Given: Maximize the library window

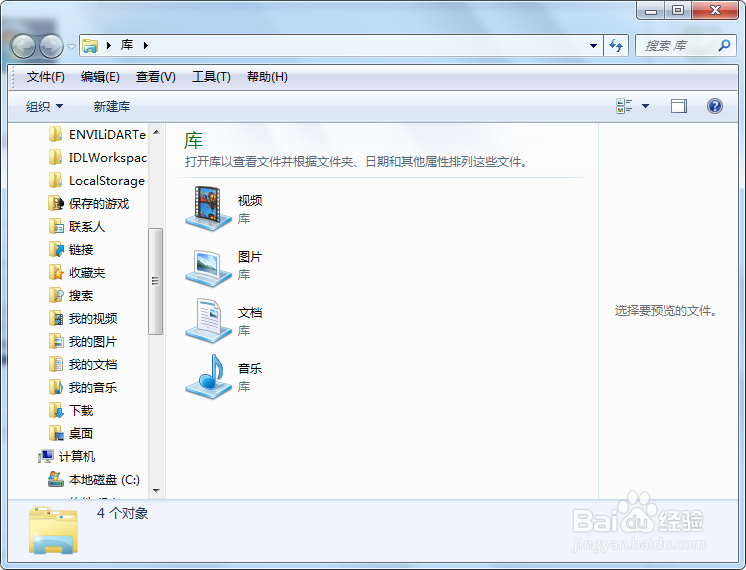Looking at the screenshot, I should [678, 10].
